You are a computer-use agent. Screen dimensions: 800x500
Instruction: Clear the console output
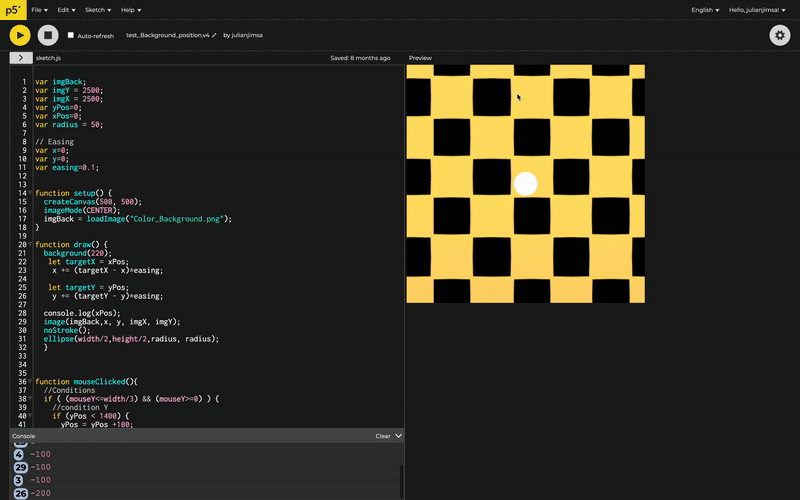coord(383,436)
